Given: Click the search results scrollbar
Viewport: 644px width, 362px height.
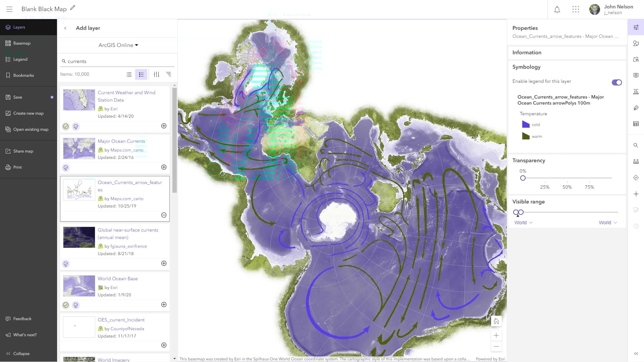Looking at the screenshot, I should click(174, 140).
